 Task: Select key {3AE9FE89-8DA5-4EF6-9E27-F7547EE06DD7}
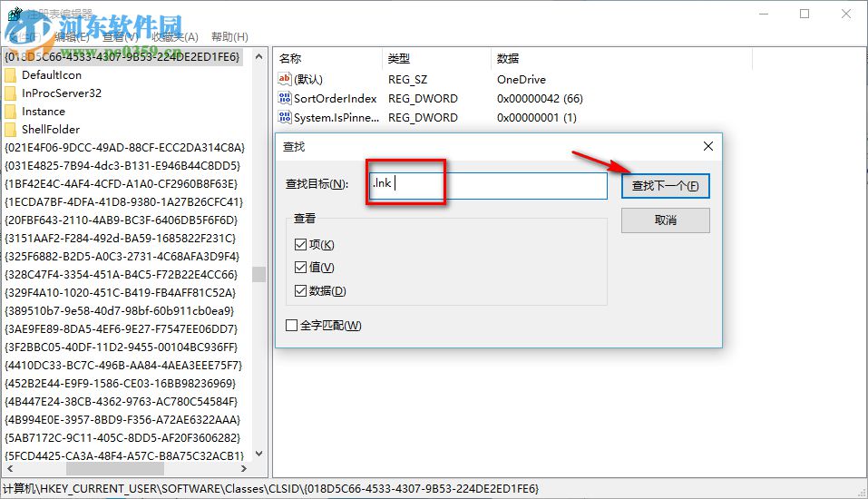pos(122,329)
